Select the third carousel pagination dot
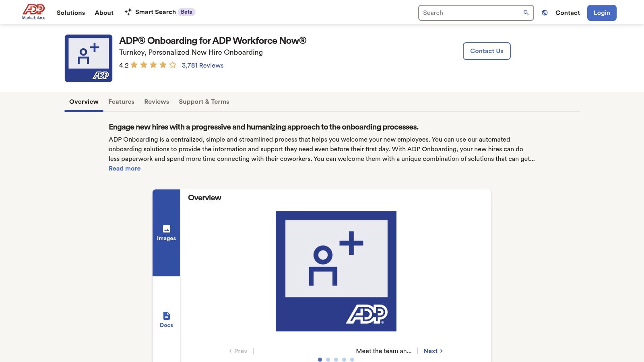644x362 pixels. [335, 360]
